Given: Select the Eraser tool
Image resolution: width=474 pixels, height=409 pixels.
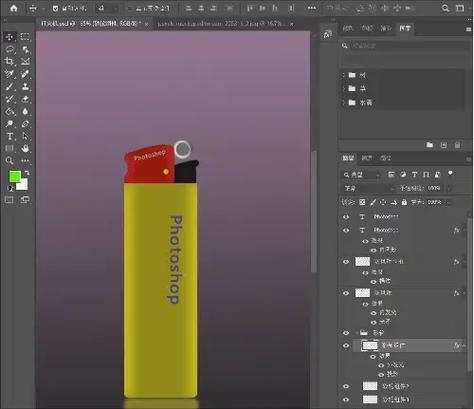Looking at the screenshot, I should coord(25,99).
